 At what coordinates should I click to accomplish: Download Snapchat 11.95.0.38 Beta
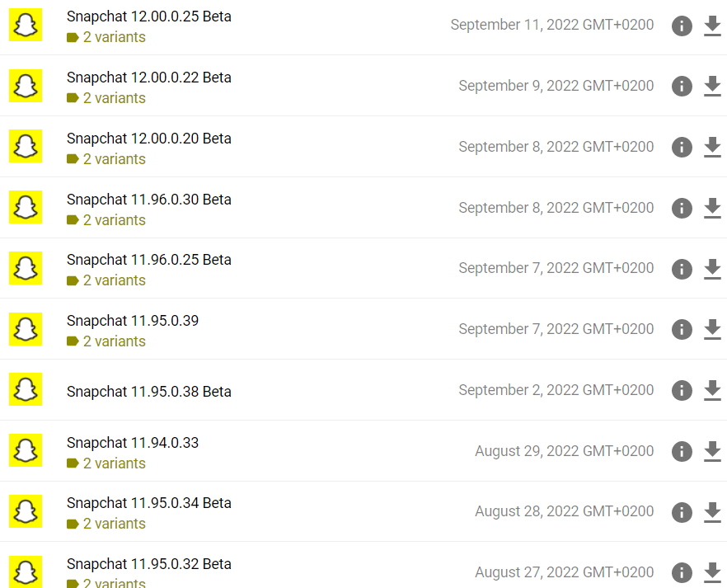[x=712, y=390]
